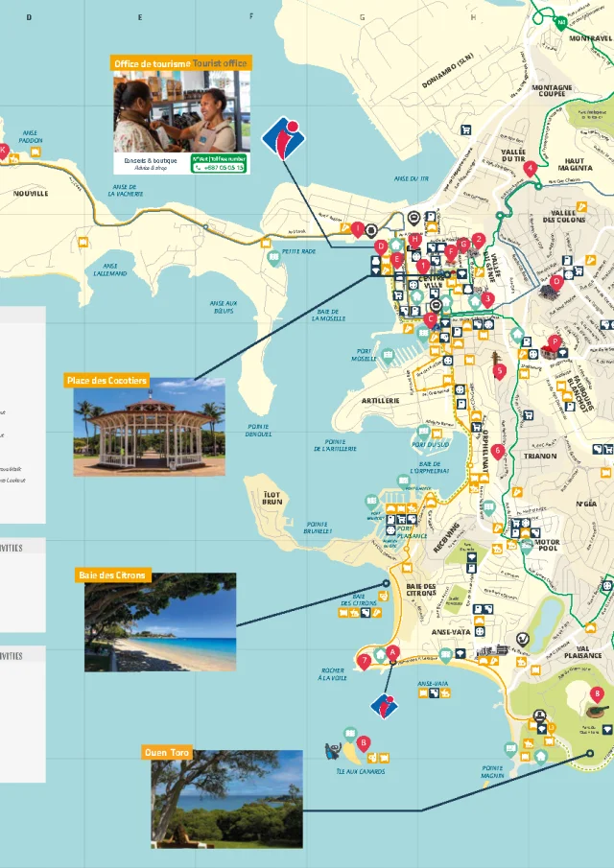Click red marker 7 at Rocher à la Voile
The image size is (614, 868).
point(364,660)
